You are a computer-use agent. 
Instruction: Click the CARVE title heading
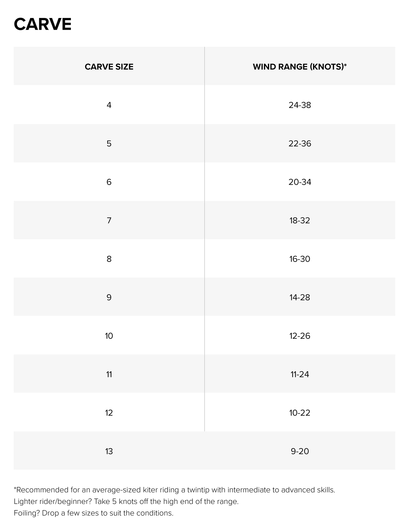[x=43, y=24]
